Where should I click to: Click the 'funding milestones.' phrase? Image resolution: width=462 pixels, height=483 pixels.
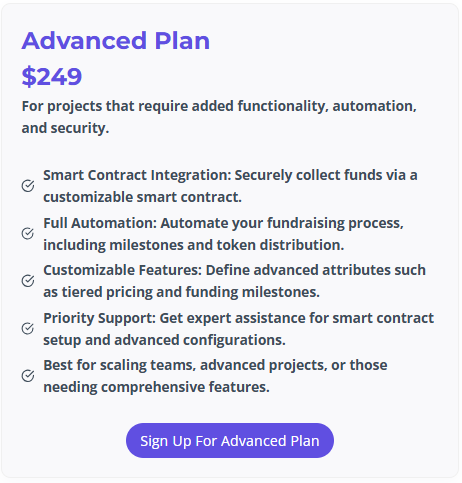pos(252,292)
